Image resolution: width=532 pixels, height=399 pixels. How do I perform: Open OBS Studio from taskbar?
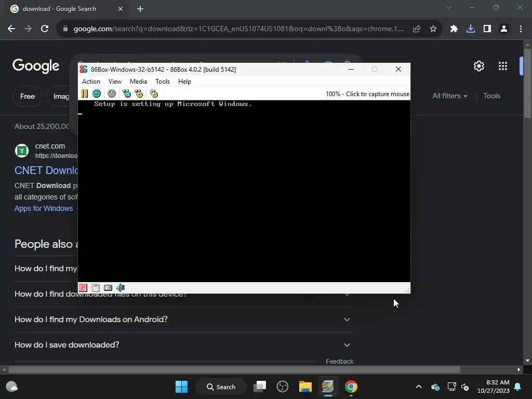point(282,387)
